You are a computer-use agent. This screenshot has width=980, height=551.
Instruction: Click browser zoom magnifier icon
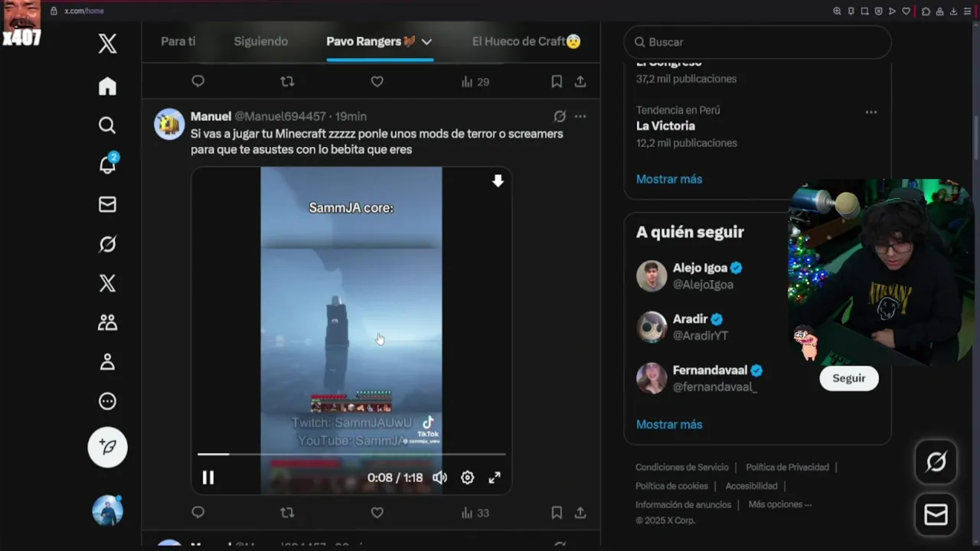(x=837, y=11)
